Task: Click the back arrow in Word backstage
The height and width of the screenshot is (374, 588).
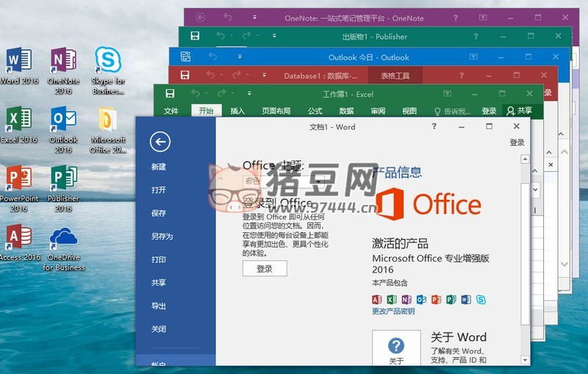Action: click(159, 142)
